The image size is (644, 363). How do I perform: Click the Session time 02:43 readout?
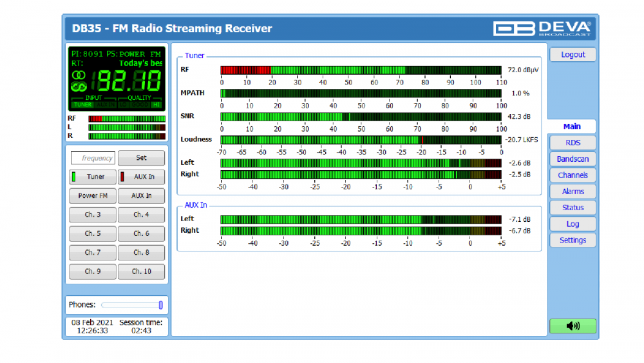[141, 326]
